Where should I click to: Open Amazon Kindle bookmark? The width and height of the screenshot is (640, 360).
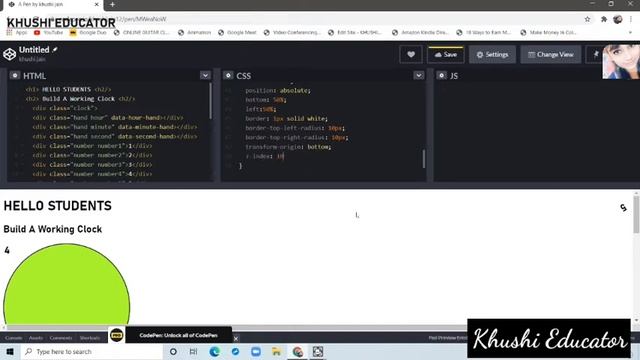420,32
